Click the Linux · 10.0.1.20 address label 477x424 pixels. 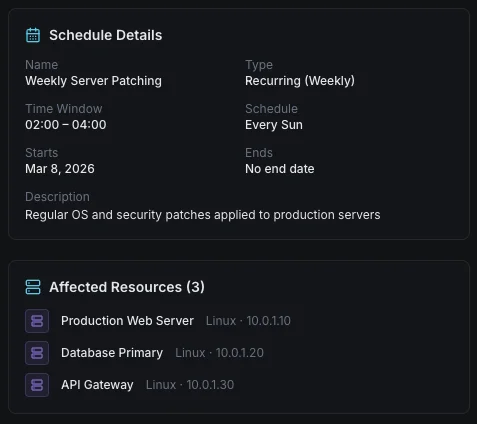click(219, 353)
